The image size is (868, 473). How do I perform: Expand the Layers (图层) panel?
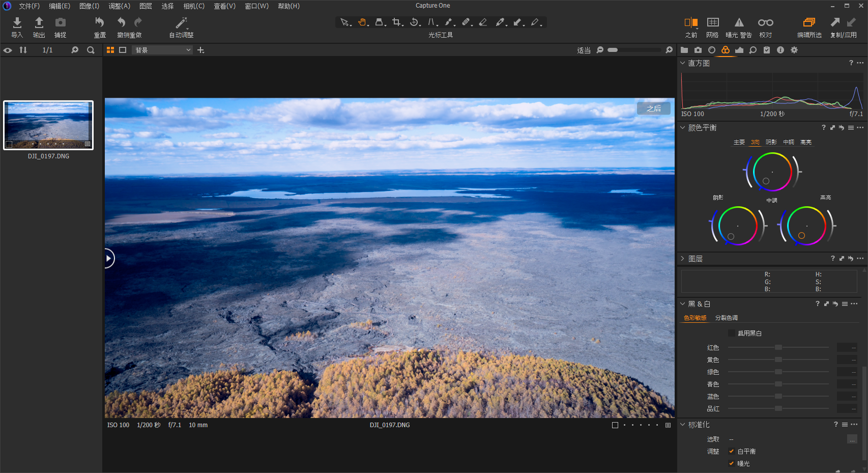[683, 259]
